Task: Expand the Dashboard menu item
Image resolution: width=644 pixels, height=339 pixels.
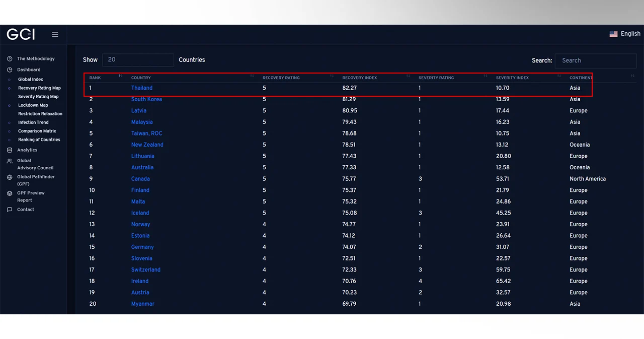Action: [x=29, y=70]
